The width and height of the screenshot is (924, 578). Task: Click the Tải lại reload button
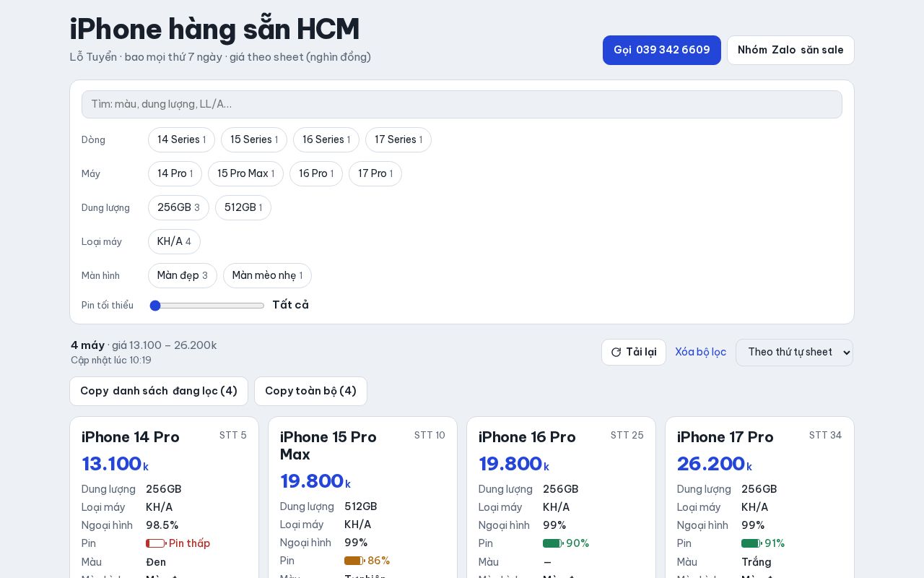[634, 352]
